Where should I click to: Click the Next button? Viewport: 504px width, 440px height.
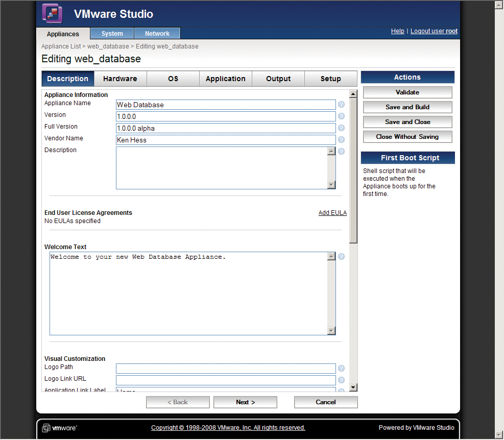point(245,402)
